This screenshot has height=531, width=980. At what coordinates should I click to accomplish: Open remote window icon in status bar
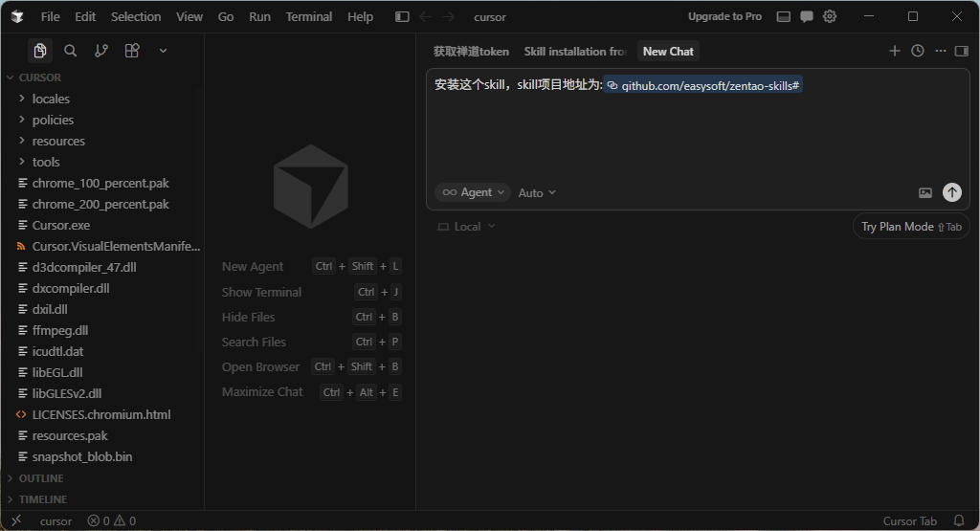coord(16,520)
